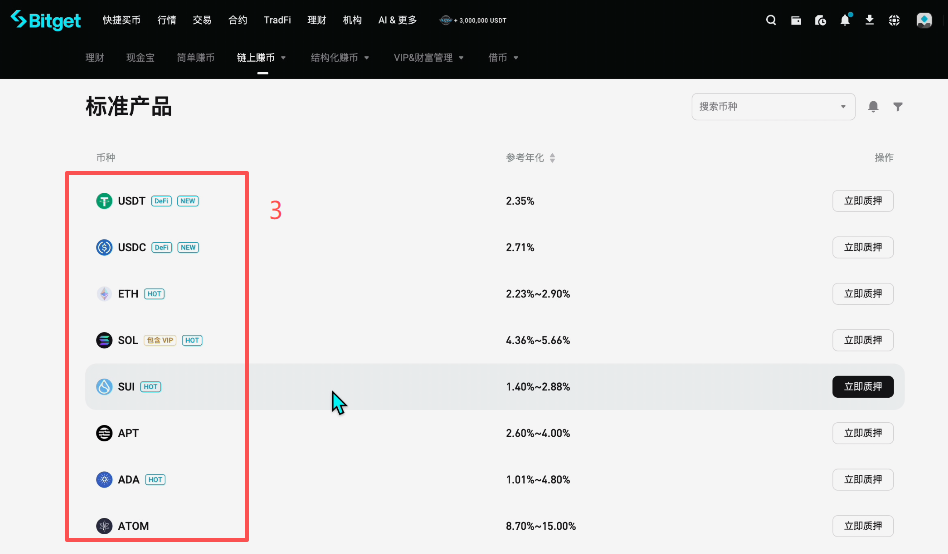Click the 8.70%~15.00% rate value
The height and width of the screenshot is (554, 948).
click(541, 526)
